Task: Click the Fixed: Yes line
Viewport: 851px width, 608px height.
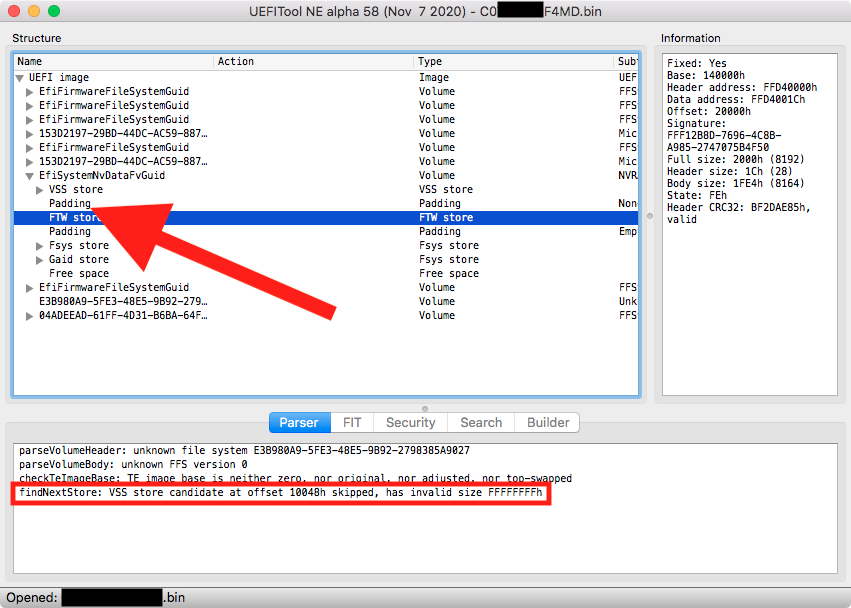Action: 696,64
